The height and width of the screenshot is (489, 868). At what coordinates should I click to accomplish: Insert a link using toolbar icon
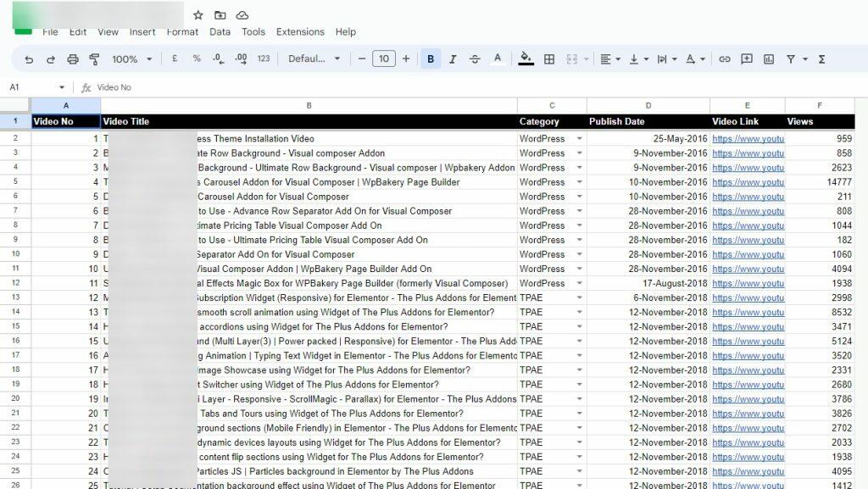(x=725, y=59)
